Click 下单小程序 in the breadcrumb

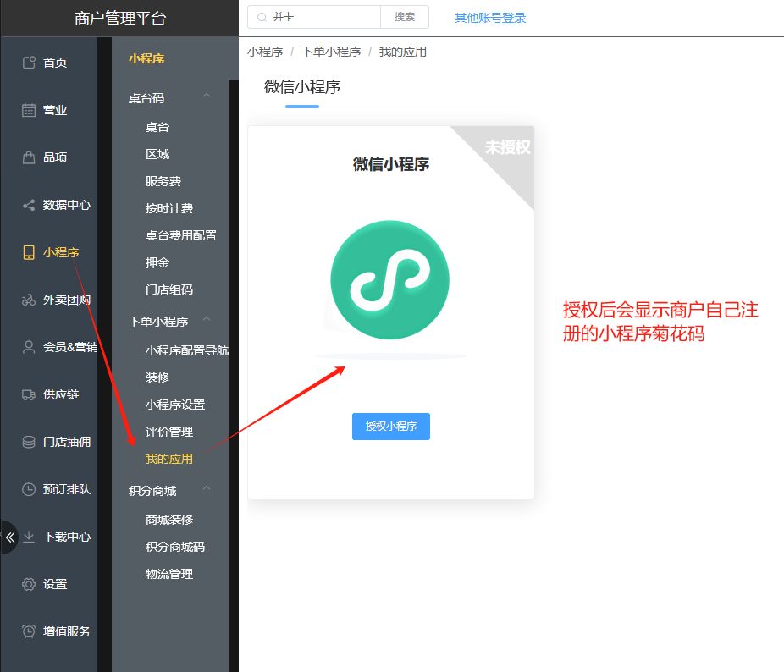pos(331,52)
